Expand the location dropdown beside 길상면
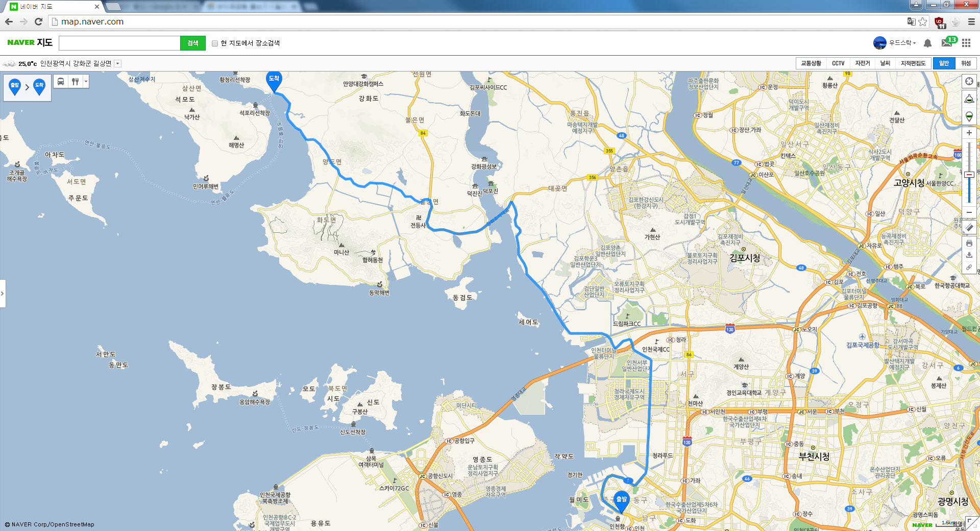980x531 pixels. tap(117, 64)
